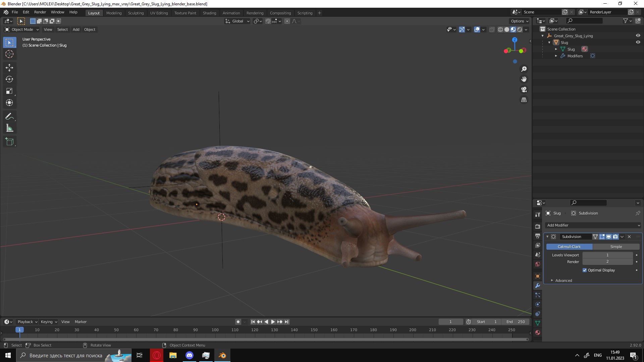
Task: Hide Great_Grey_Slug_Lying in outliner viewport
Action: 638,36
